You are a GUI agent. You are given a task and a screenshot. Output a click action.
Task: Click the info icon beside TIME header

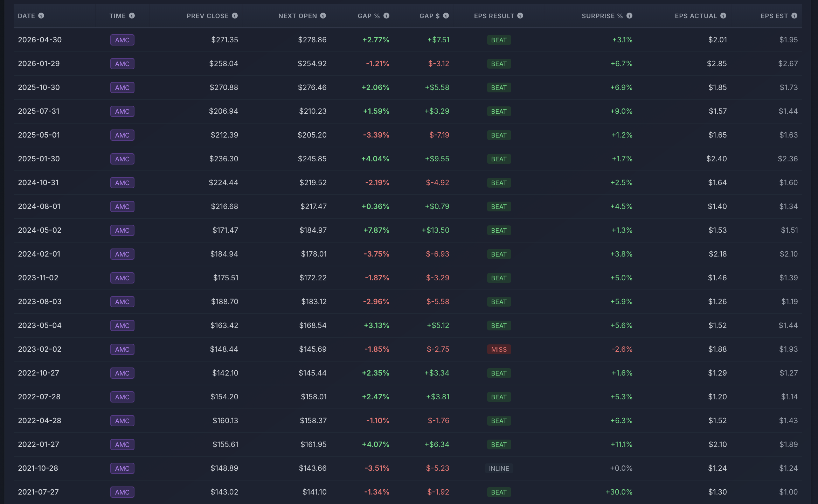132,16
